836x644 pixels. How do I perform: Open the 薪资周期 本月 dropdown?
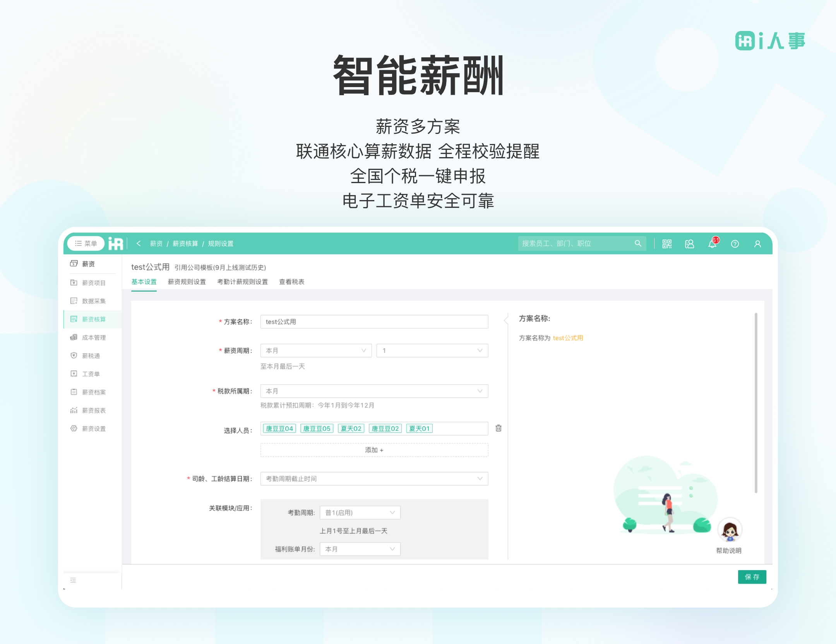pyautogui.click(x=316, y=351)
